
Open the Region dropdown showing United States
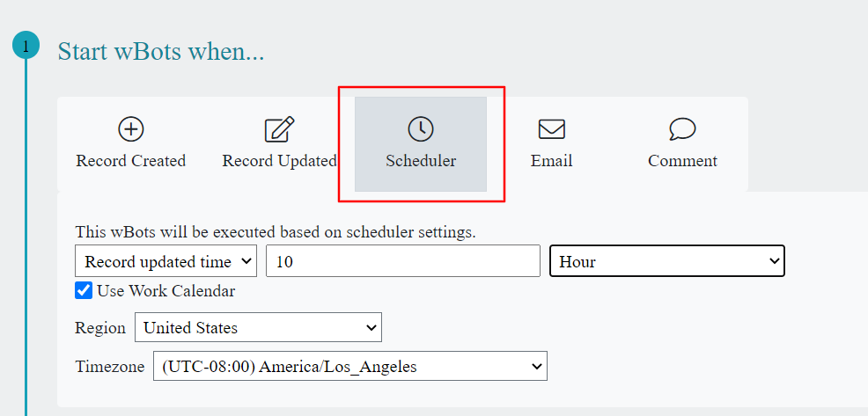coord(258,327)
